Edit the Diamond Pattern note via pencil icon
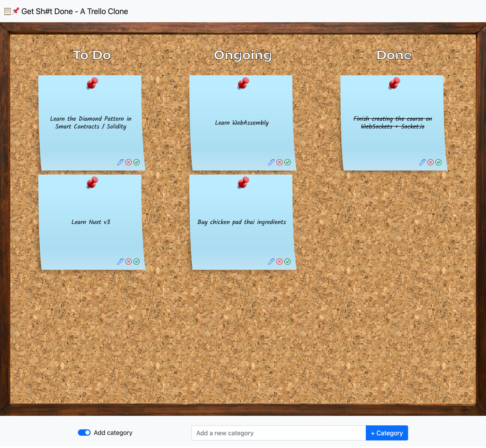Screen dimensions: 486x448 click(x=120, y=162)
